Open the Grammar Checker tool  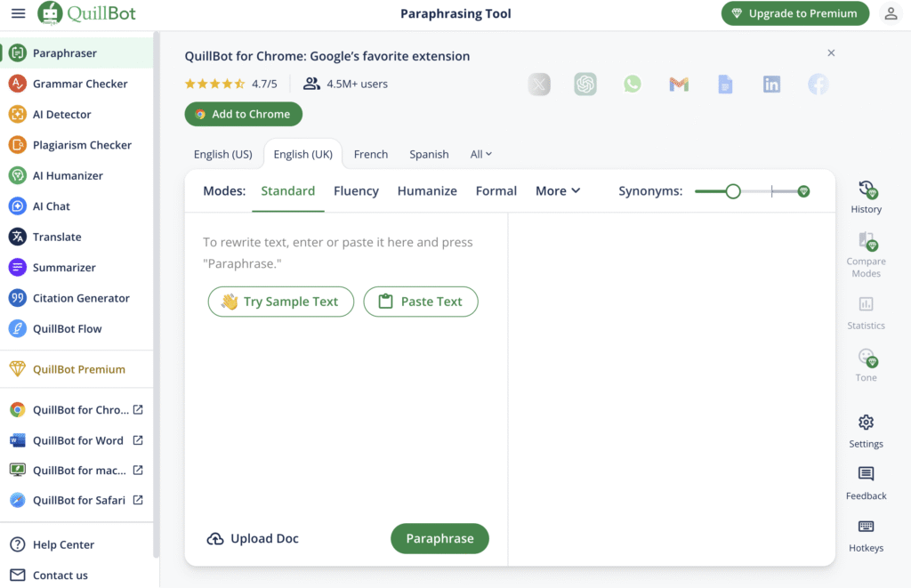pos(80,84)
